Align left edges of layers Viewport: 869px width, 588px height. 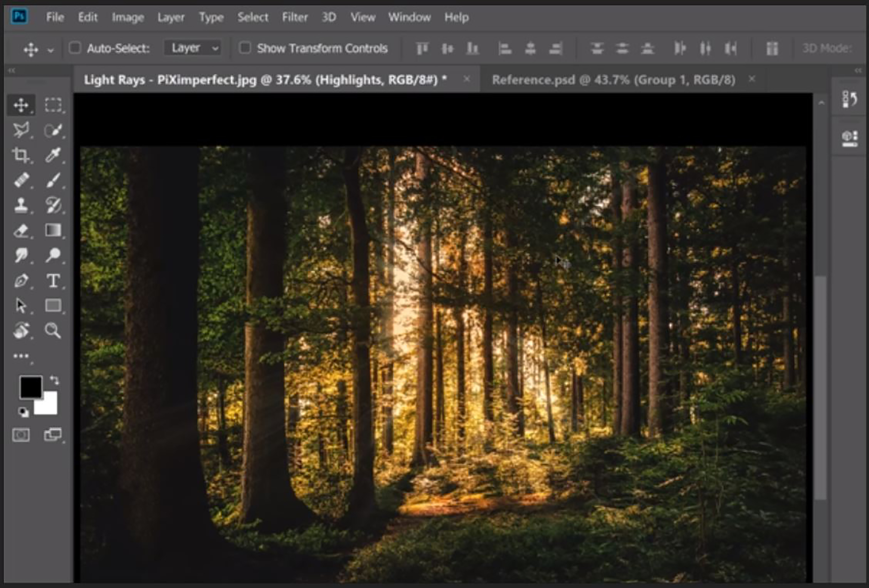[x=505, y=48]
